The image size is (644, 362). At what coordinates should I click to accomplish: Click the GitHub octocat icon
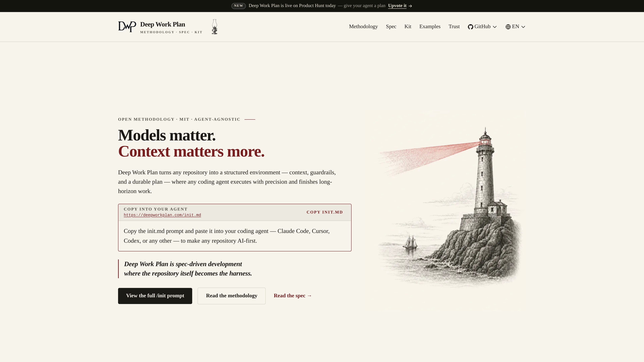(470, 27)
